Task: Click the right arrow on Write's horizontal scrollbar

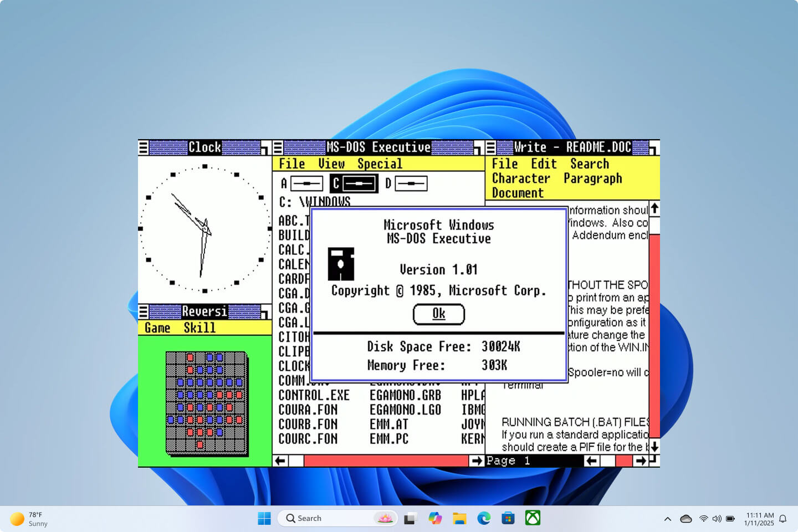Action: click(x=641, y=461)
